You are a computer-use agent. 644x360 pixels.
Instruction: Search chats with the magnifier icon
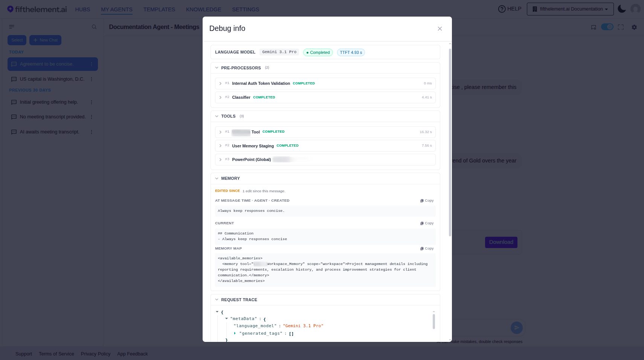click(x=94, y=27)
